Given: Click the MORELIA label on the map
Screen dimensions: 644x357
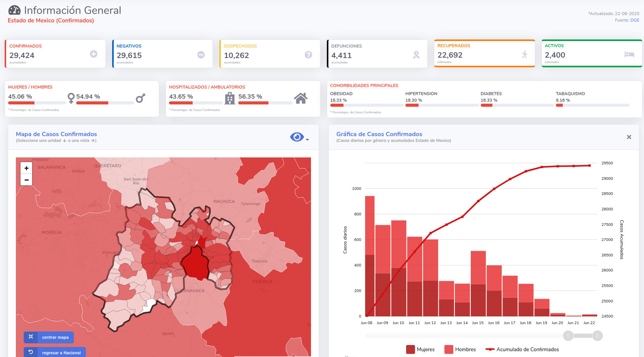Looking at the screenshot, I should (x=51, y=232).
